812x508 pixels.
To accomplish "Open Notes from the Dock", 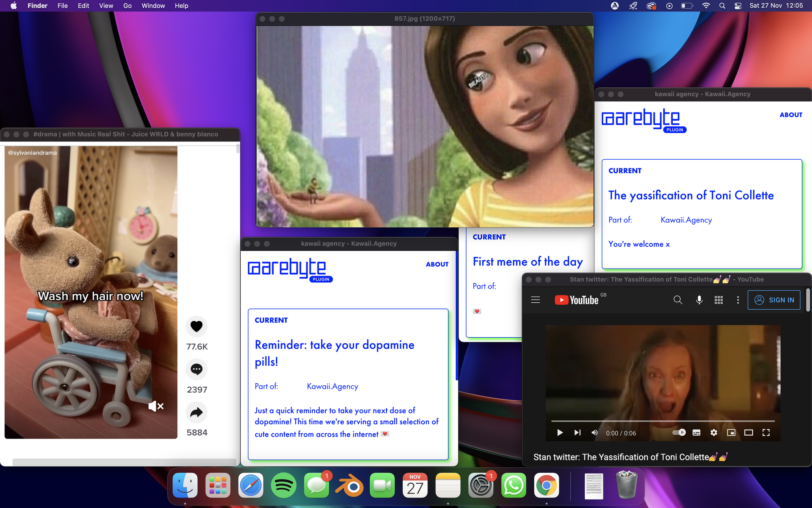I will pos(448,485).
